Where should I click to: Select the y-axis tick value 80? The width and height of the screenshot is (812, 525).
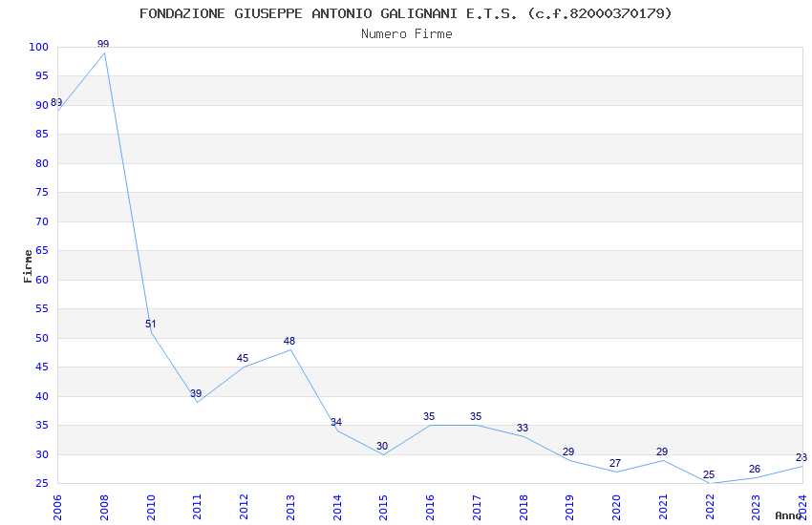(x=41, y=163)
